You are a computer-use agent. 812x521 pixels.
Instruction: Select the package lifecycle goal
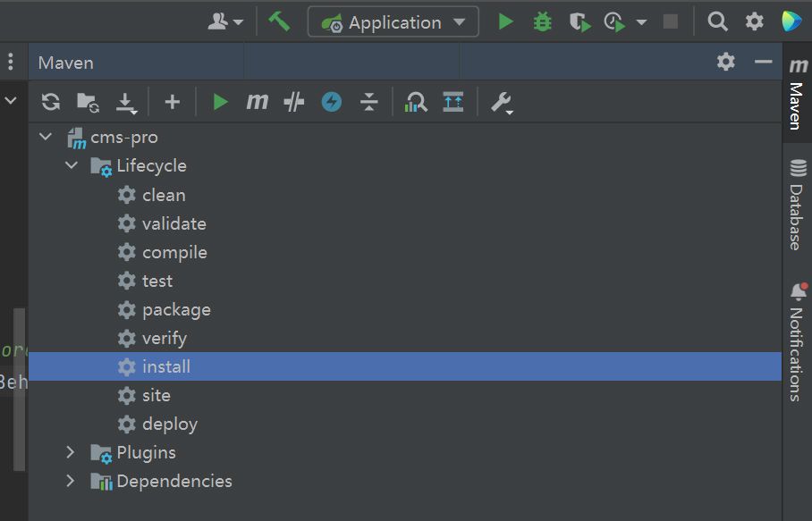(176, 310)
